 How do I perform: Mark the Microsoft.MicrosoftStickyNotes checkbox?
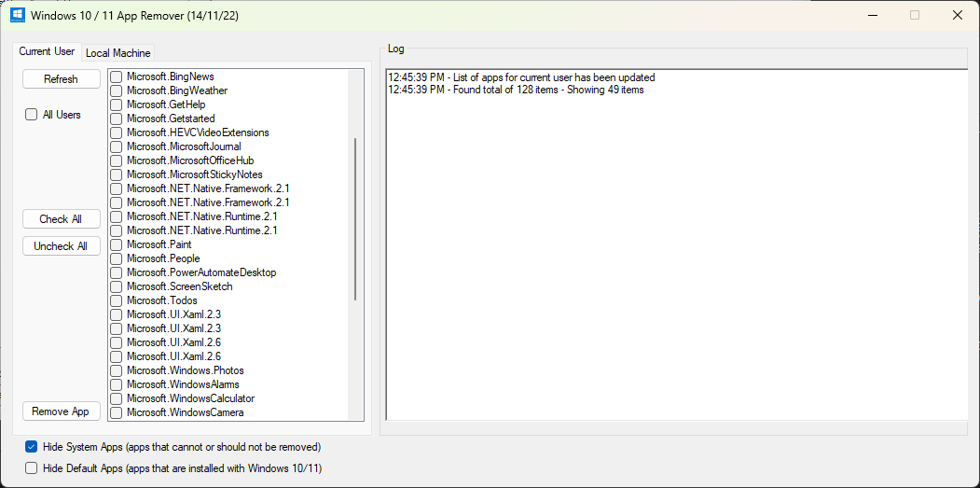click(x=117, y=174)
